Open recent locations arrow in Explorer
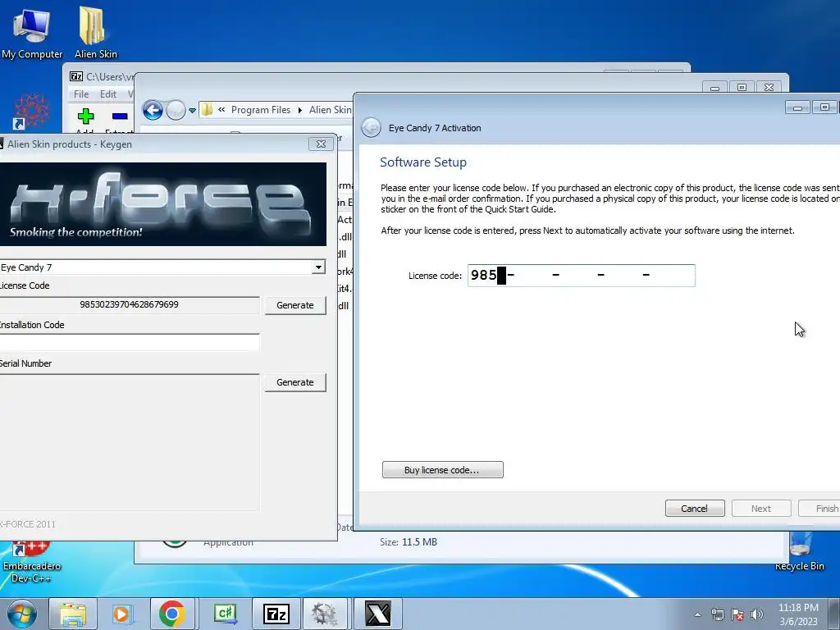Viewport: 840px width, 630px height. click(x=192, y=111)
